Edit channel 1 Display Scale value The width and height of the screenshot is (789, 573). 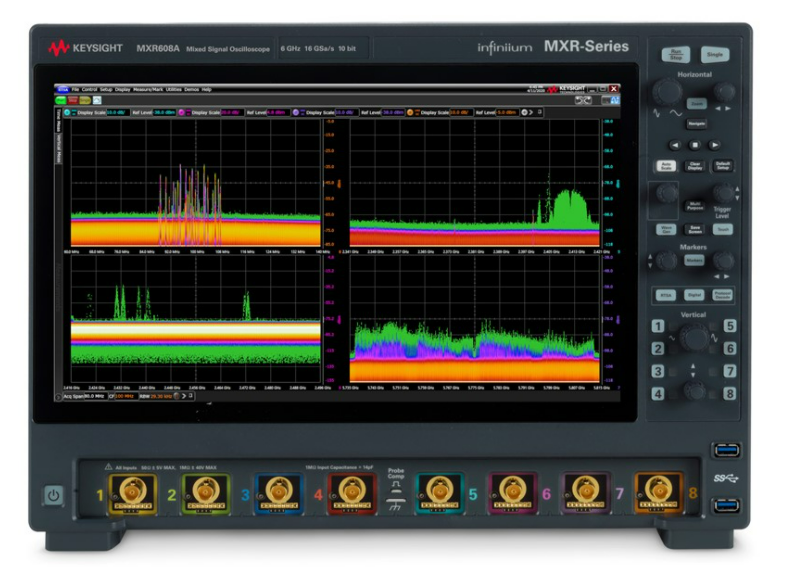[x=118, y=112]
